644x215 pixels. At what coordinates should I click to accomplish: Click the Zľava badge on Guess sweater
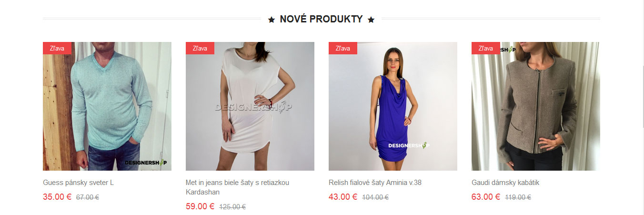tap(57, 48)
